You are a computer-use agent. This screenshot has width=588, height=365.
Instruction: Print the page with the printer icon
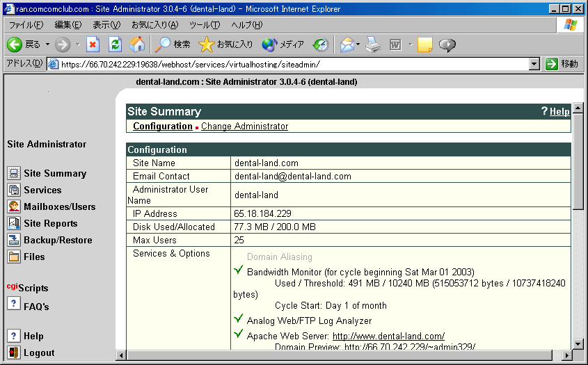[x=373, y=44]
